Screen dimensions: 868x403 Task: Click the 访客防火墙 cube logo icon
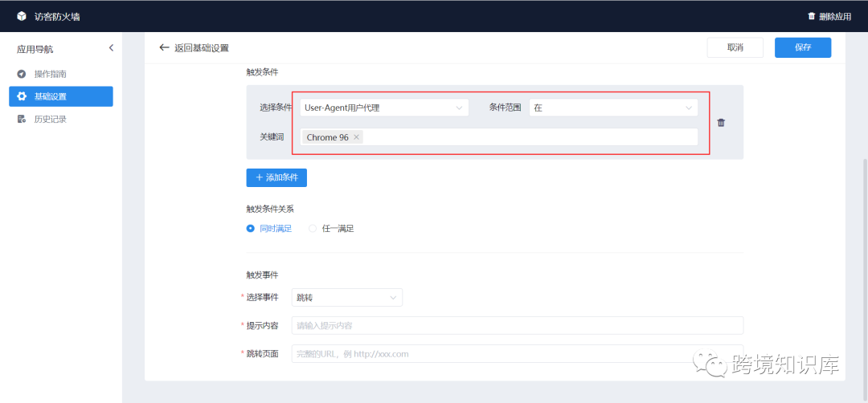[x=22, y=16]
